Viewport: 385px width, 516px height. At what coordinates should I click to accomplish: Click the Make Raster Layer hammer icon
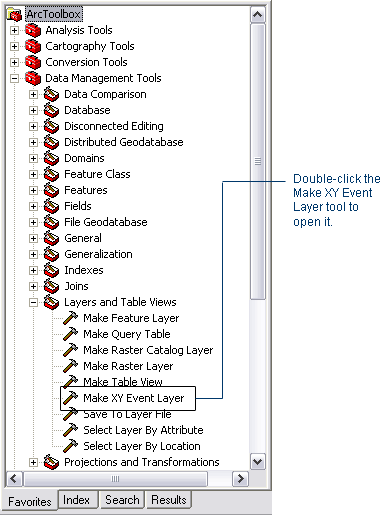click(70, 366)
